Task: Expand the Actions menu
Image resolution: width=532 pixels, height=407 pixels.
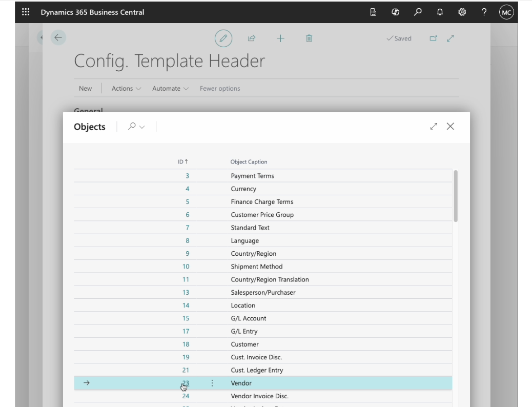Action: (x=126, y=89)
